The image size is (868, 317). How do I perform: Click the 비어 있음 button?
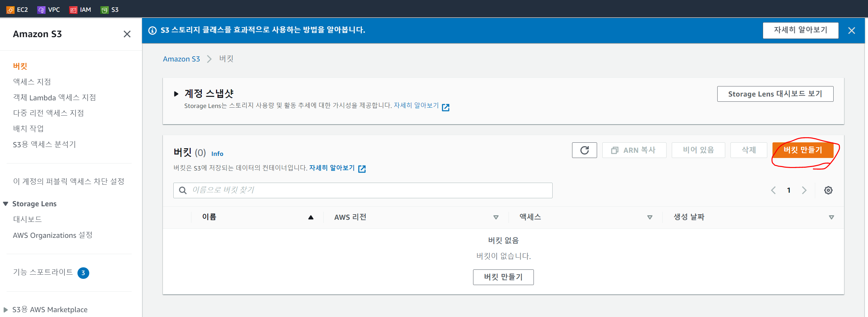tap(698, 150)
